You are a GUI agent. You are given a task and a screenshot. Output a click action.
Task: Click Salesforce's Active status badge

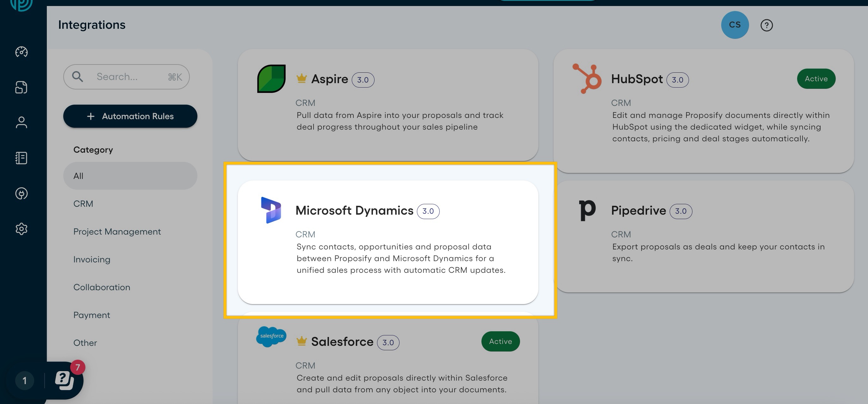coord(500,341)
